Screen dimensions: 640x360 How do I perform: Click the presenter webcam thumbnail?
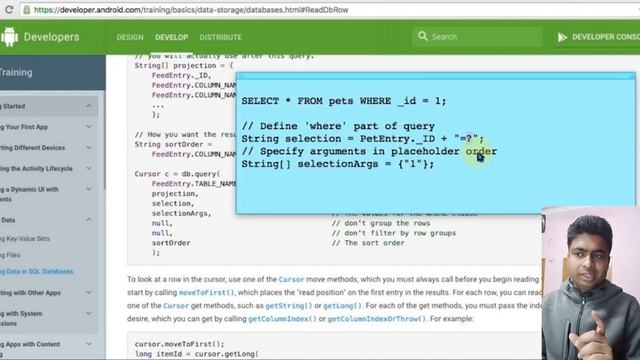coord(591,283)
